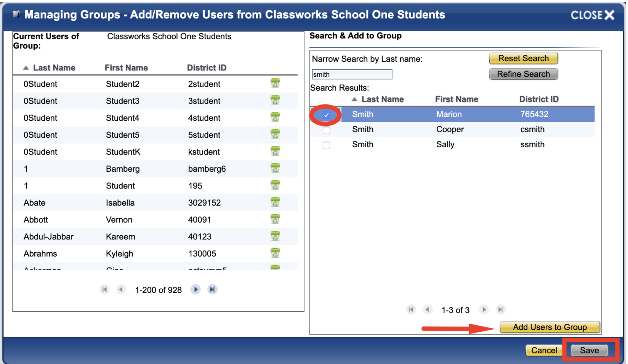Click the Refine Search button
Image resolution: width=628 pixels, height=364 pixels.
524,74
